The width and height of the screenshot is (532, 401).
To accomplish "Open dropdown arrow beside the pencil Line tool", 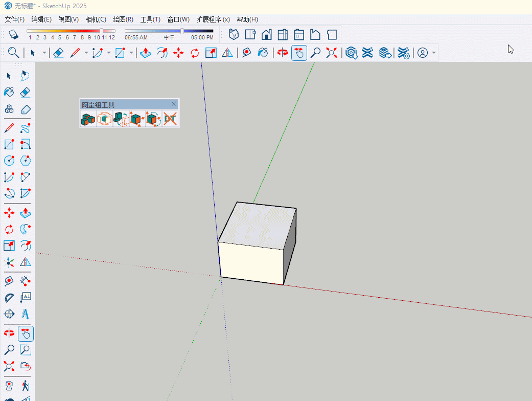I will pyautogui.click(x=86, y=53).
